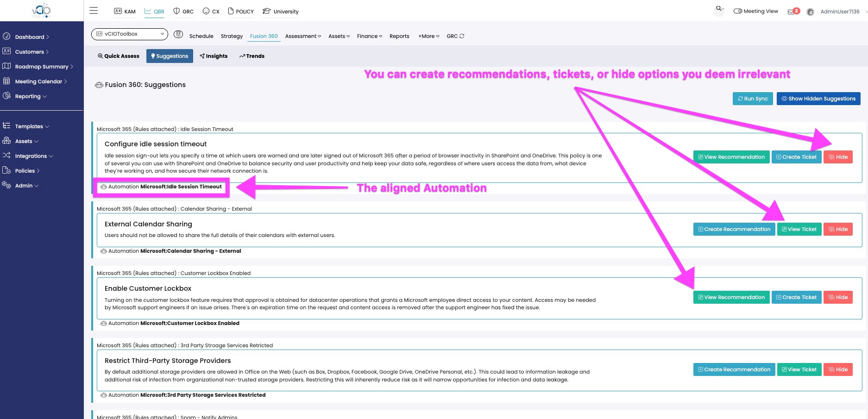This screenshot has height=419, width=868.
Task: View Ticket for Restrict Third-Party Storage Providers
Action: click(x=799, y=369)
